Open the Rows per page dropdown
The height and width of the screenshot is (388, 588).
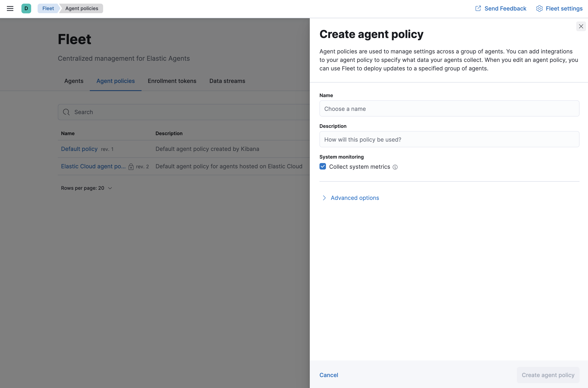click(87, 188)
